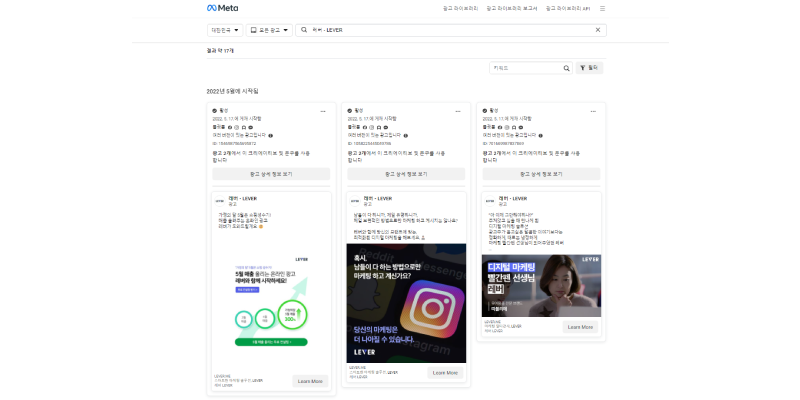The height and width of the screenshot is (400, 800).
Task: Click the Meta logo in the header
Action: click(222, 8)
